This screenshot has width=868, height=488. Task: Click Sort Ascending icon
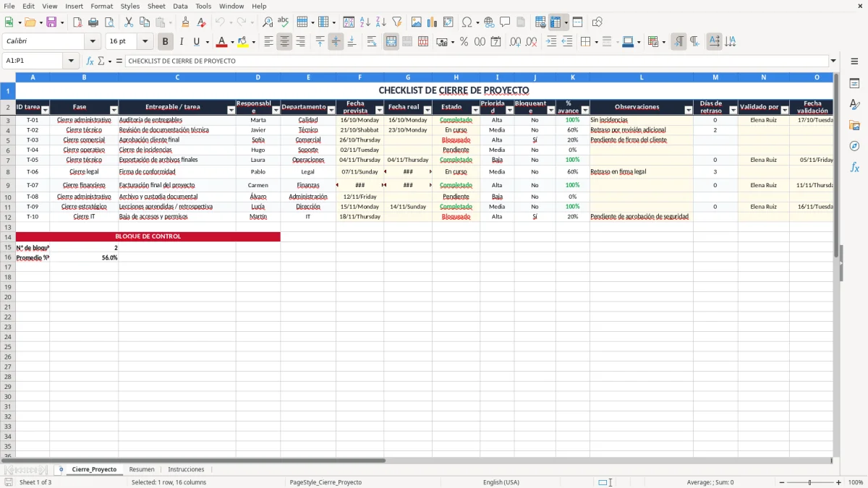click(x=365, y=22)
